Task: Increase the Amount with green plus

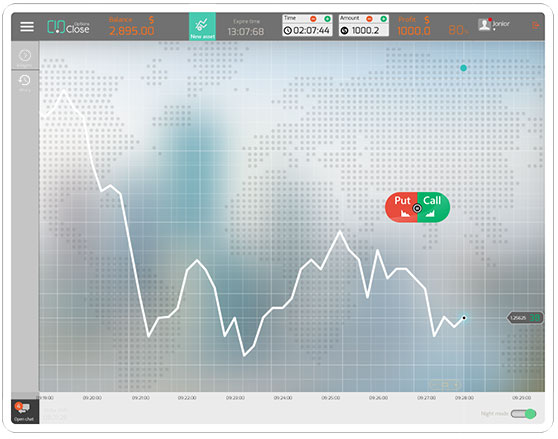Action: click(384, 18)
